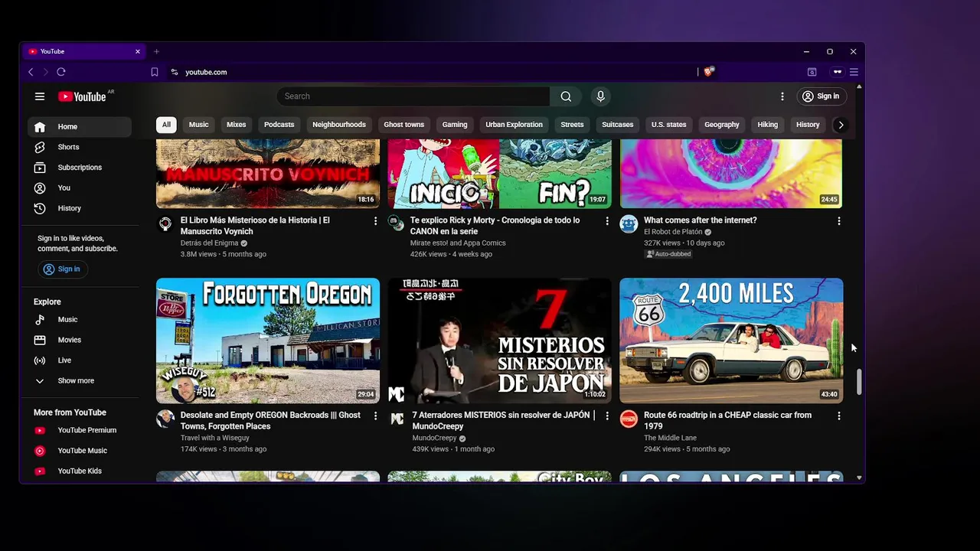
Task: Open options for 7 Aterradores MISTERIOS video
Action: point(607,416)
